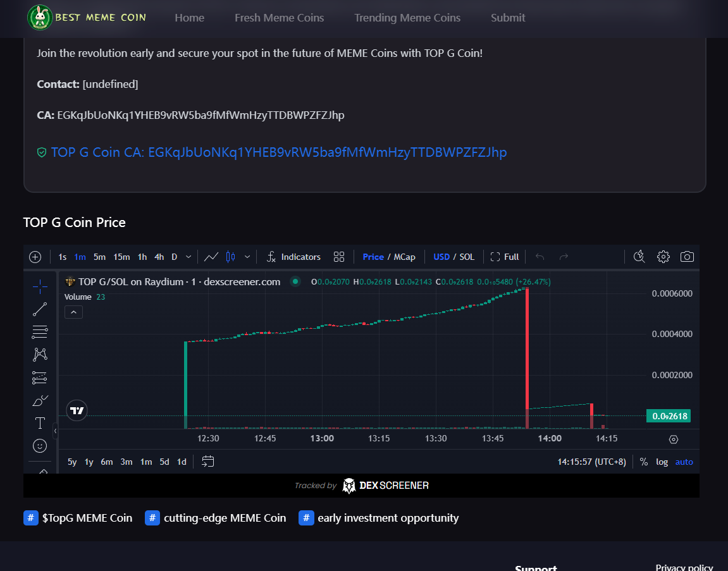The height and width of the screenshot is (571, 728).
Task: Open chart settings gear icon
Action: click(x=663, y=257)
